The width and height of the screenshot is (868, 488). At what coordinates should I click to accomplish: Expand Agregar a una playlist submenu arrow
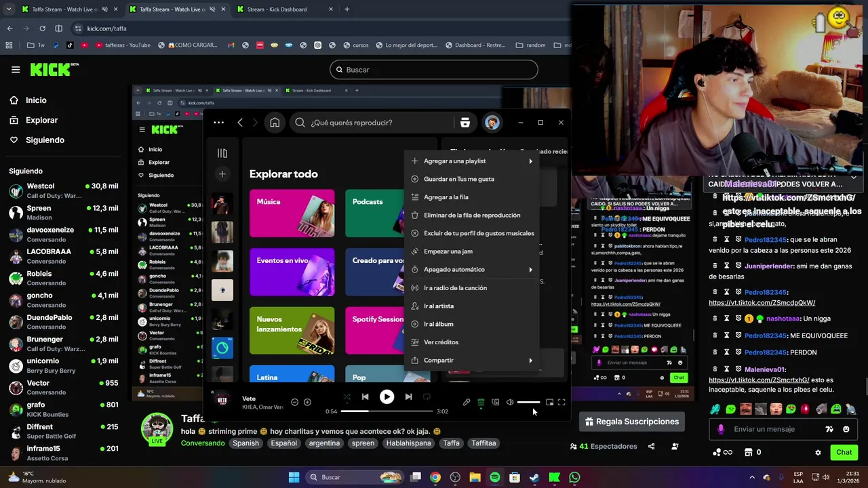pos(530,161)
